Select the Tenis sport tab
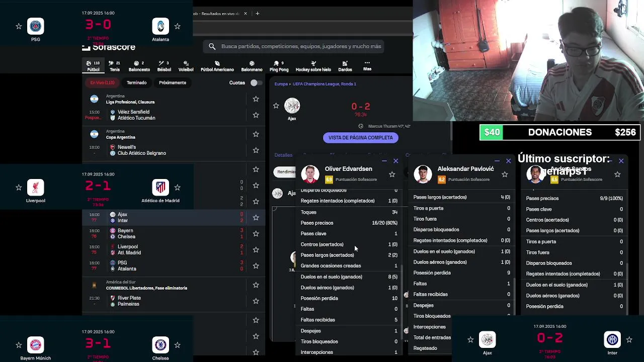This screenshot has width=644, height=362. [115, 66]
